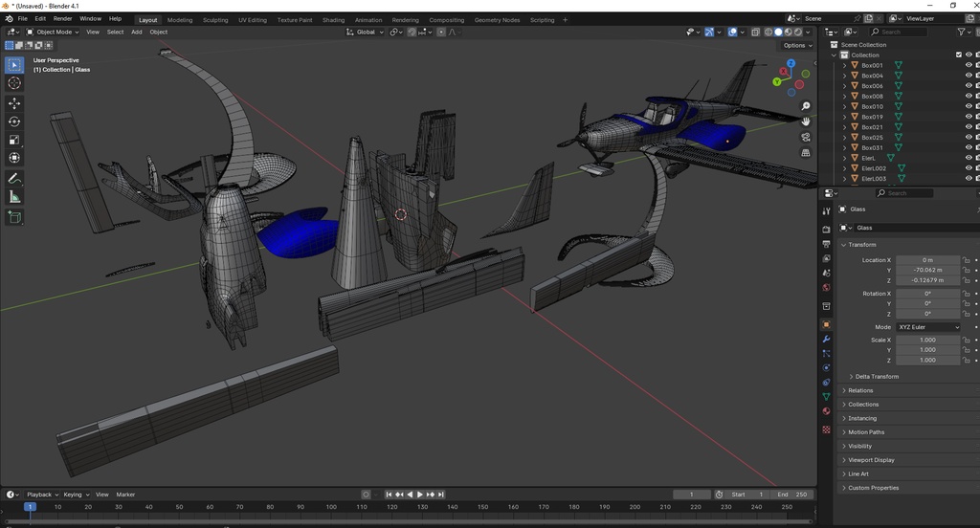Image resolution: width=980 pixels, height=528 pixels.
Task: Open rotation Mode XYZ Euler dropdown
Action: pyautogui.click(x=928, y=327)
